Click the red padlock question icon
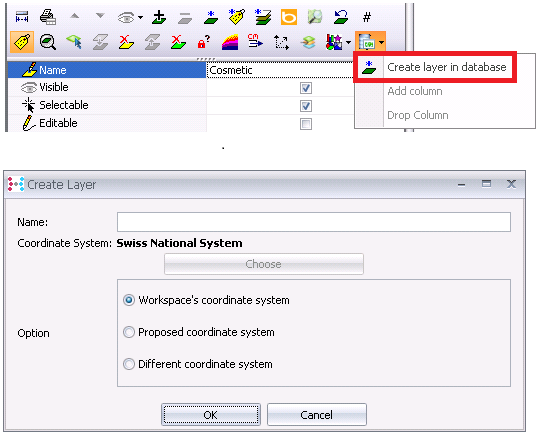Image resolution: width=539 pixels, height=435 pixels. coord(204,42)
